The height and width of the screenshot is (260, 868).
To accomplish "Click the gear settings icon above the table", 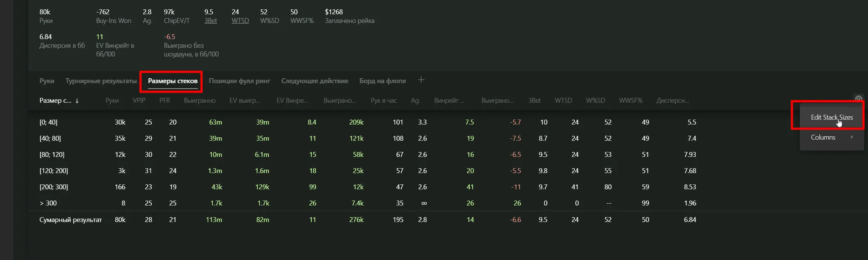I will (858, 99).
